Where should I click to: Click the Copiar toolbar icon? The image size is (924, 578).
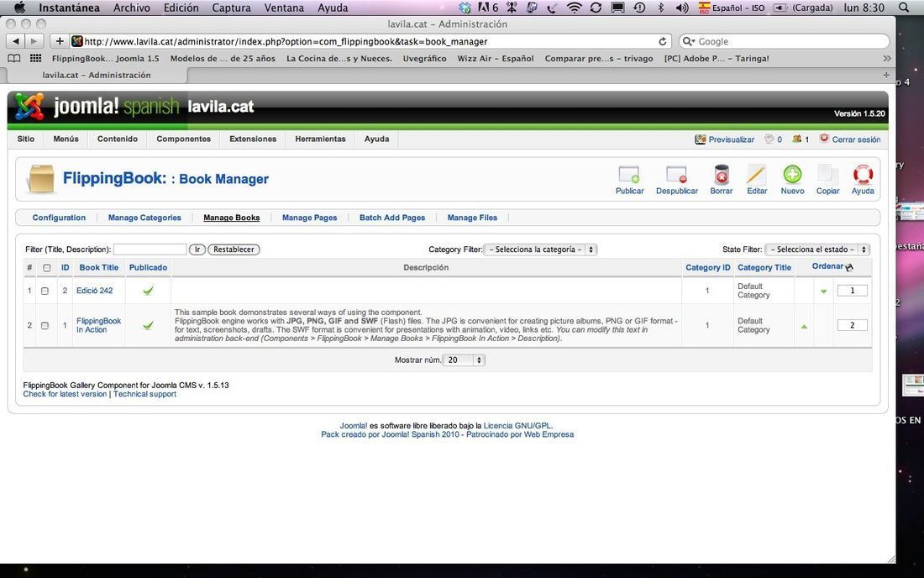(x=827, y=180)
